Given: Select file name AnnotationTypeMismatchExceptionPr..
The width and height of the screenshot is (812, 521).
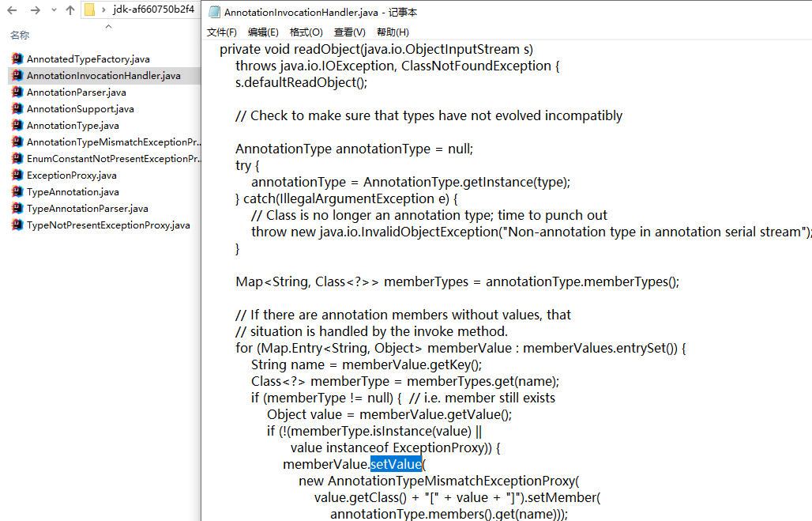Looking at the screenshot, I should point(114,142).
